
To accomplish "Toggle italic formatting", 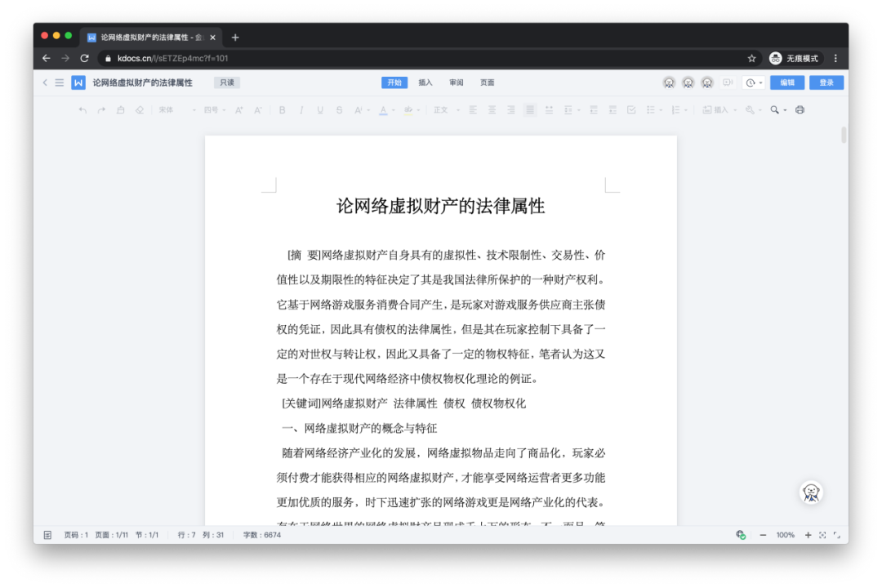I will click(x=301, y=109).
